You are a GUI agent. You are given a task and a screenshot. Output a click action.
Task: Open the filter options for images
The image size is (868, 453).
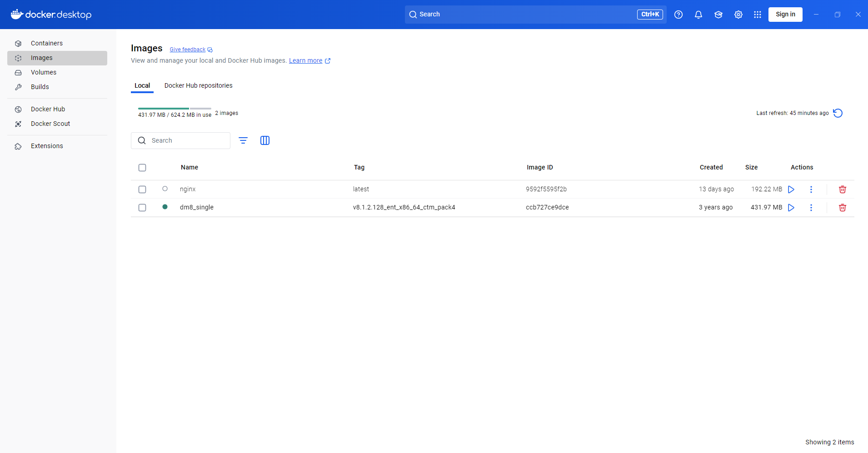[x=243, y=140]
